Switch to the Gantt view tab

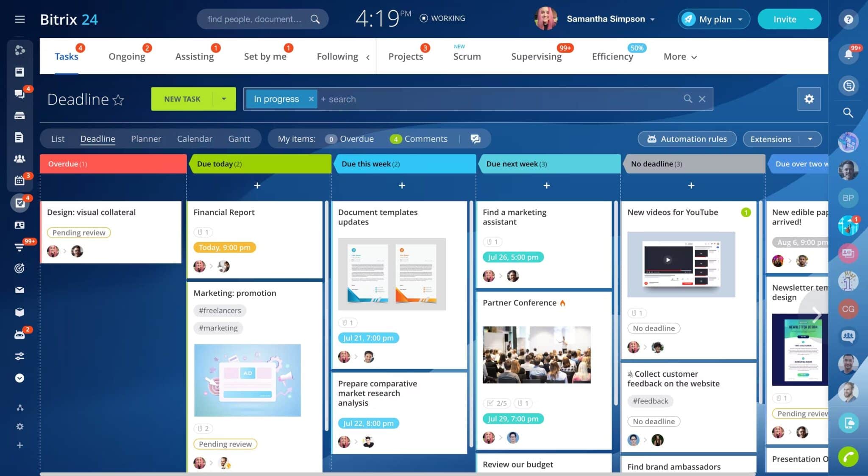click(239, 139)
